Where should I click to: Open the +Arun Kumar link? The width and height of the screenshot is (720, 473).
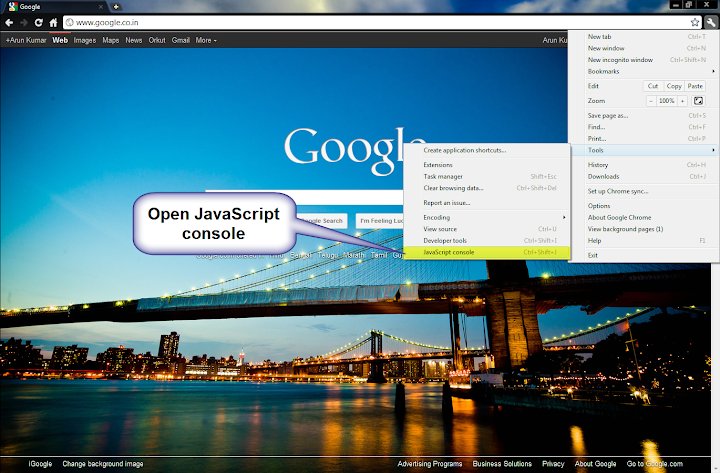[26, 40]
